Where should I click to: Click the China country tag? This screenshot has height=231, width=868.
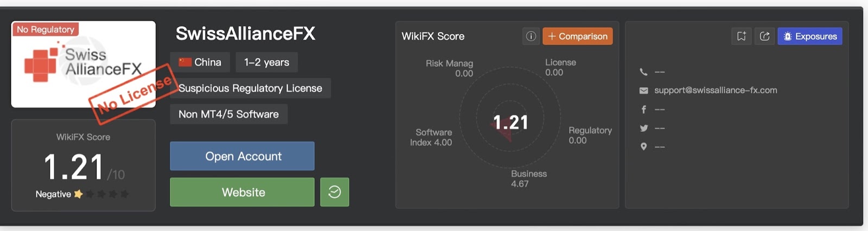pos(200,62)
